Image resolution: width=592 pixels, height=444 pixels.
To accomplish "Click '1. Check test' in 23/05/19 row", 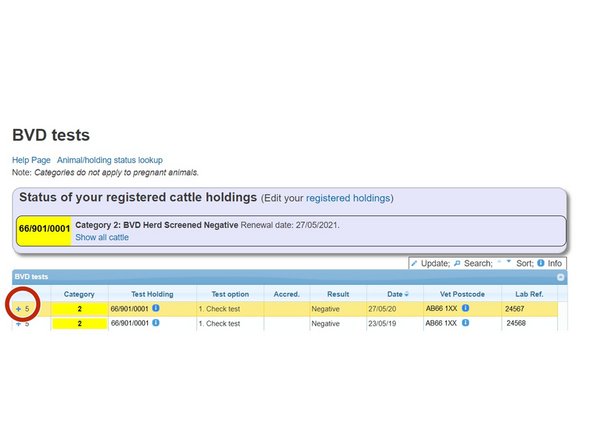I will 219,324.
